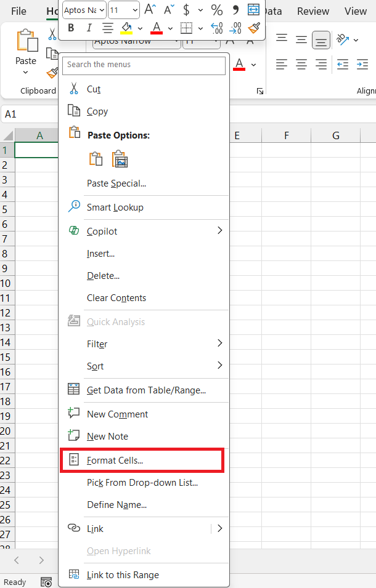Choose Pick From Drop-down List
Viewport: 376px width, 588px height.
(144, 482)
